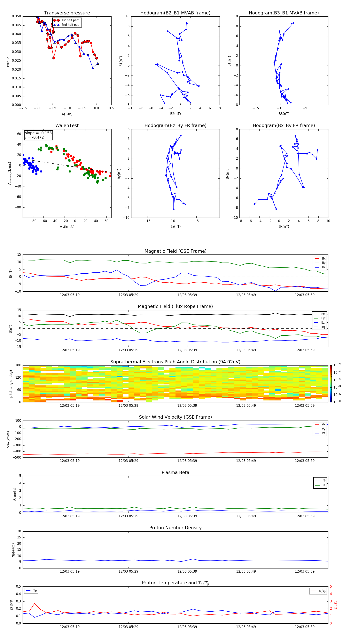The width and height of the screenshot is (351, 644).
Task: Click the 'Tp(10^6K)' axis label
Action: click(x=11, y=605)
